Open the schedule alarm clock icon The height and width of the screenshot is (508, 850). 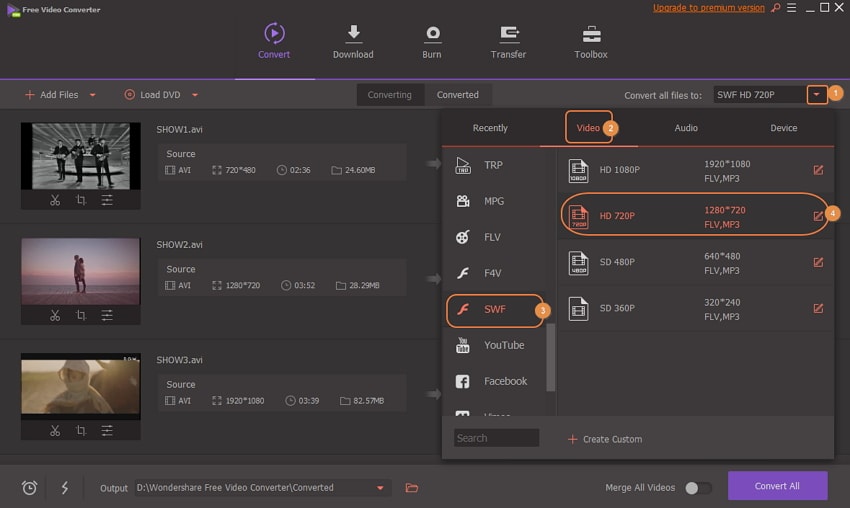(29, 488)
